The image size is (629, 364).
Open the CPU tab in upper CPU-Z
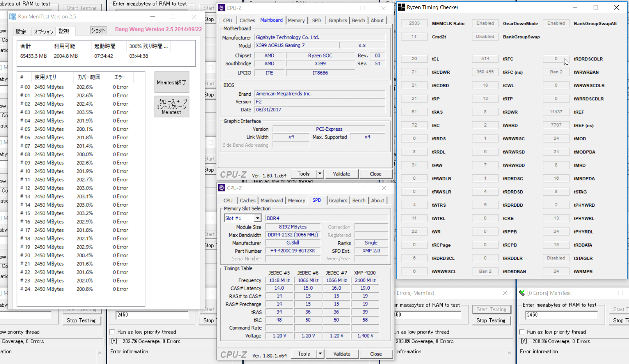pyautogui.click(x=228, y=21)
